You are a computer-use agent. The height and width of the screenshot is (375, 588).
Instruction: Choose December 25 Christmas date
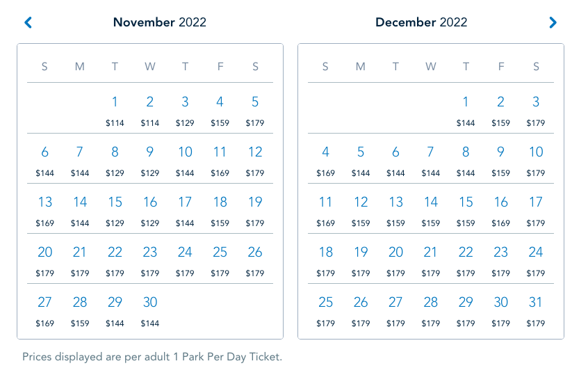(x=325, y=310)
